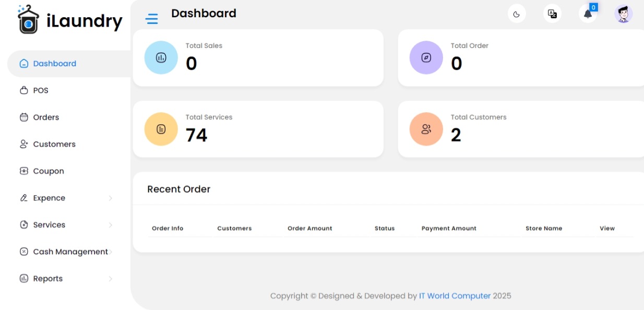Expand the Services submenu arrow
Screen dimensions: 644x310
coord(110,225)
